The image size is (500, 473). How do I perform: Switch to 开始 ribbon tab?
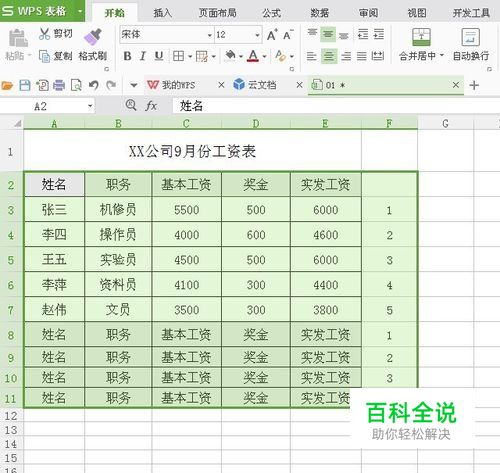114,13
